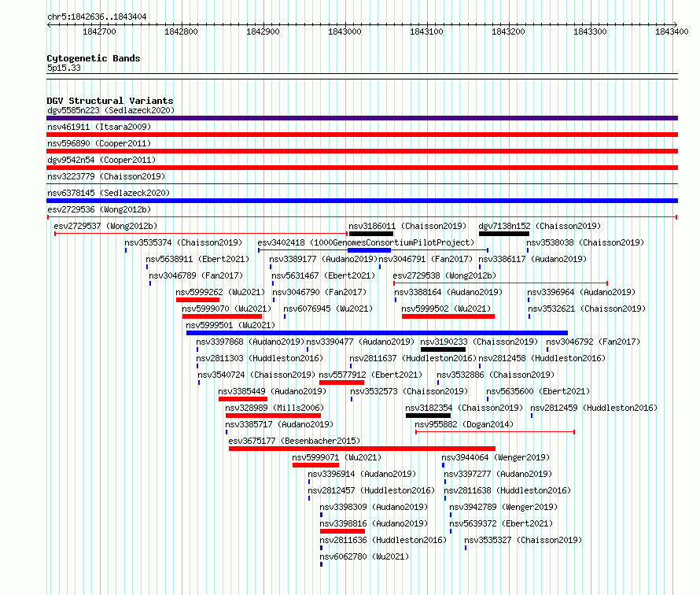Click the dgv7138n152 (Chaisson2019) label
700x595 pixels.
coord(540,226)
